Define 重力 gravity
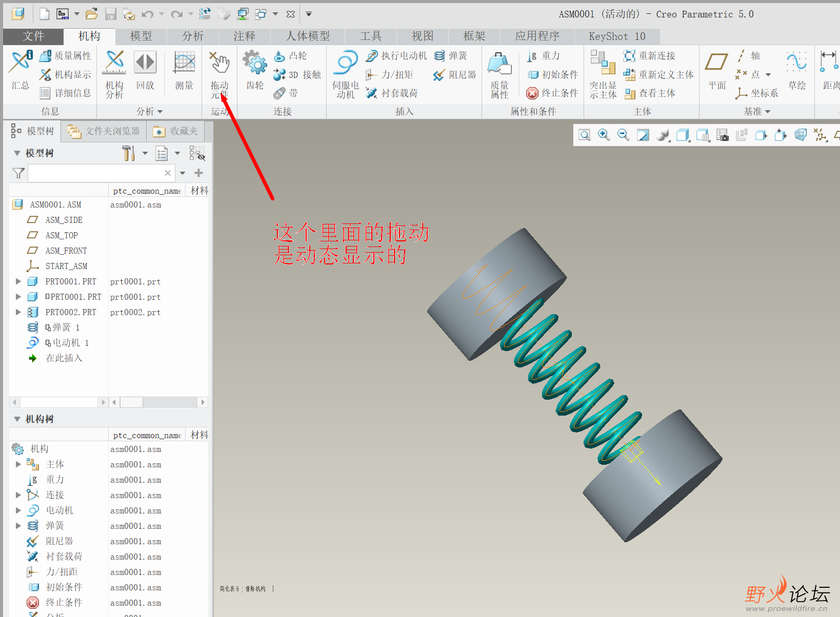840x617 pixels. pyautogui.click(x=543, y=55)
